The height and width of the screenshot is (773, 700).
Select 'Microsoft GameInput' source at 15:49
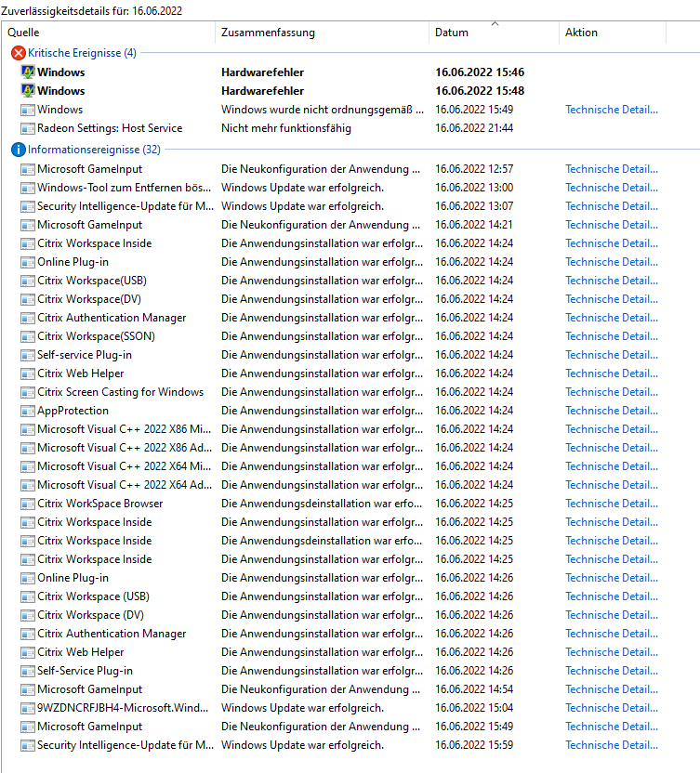coord(90,727)
